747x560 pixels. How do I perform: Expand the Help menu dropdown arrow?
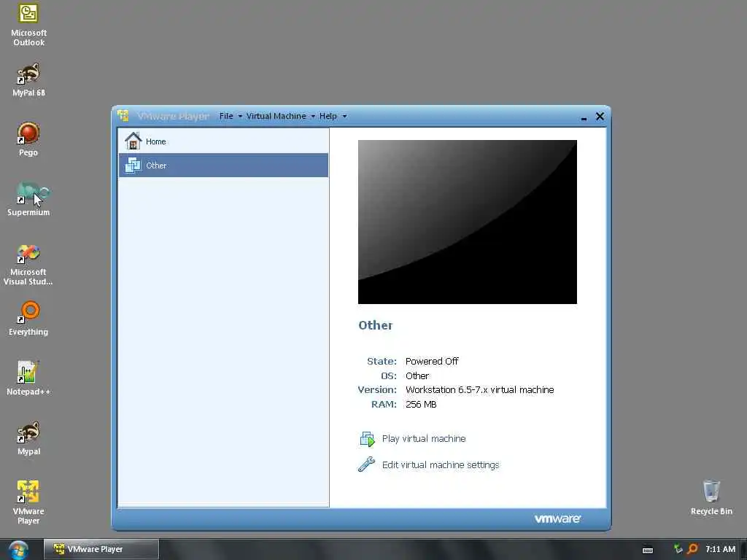coord(344,116)
